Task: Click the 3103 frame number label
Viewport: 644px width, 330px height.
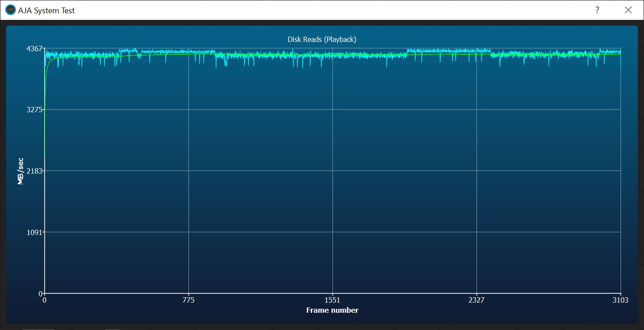Action: 621,300
